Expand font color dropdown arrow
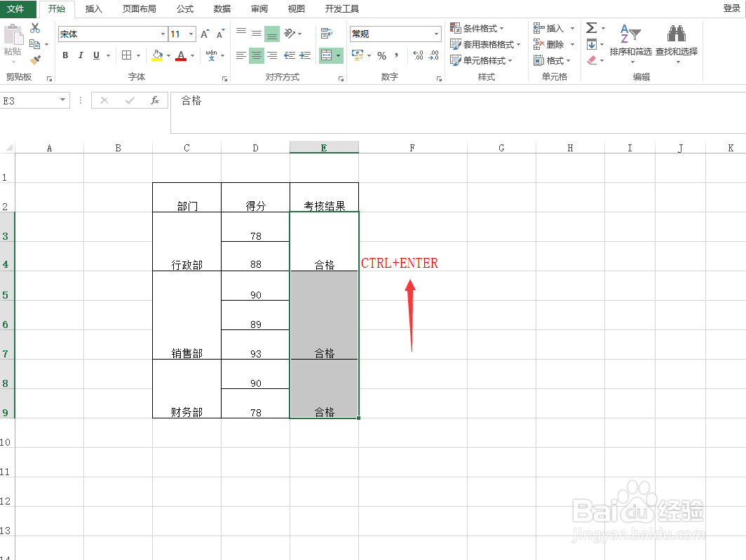 click(x=192, y=55)
